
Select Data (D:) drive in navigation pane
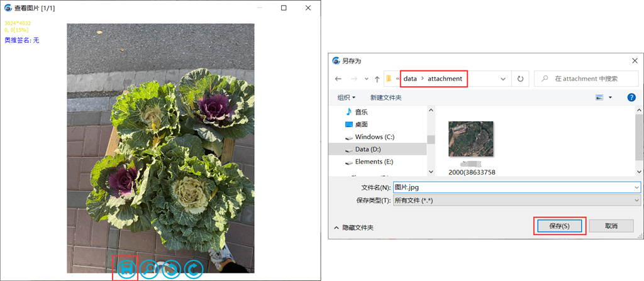(x=368, y=149)
